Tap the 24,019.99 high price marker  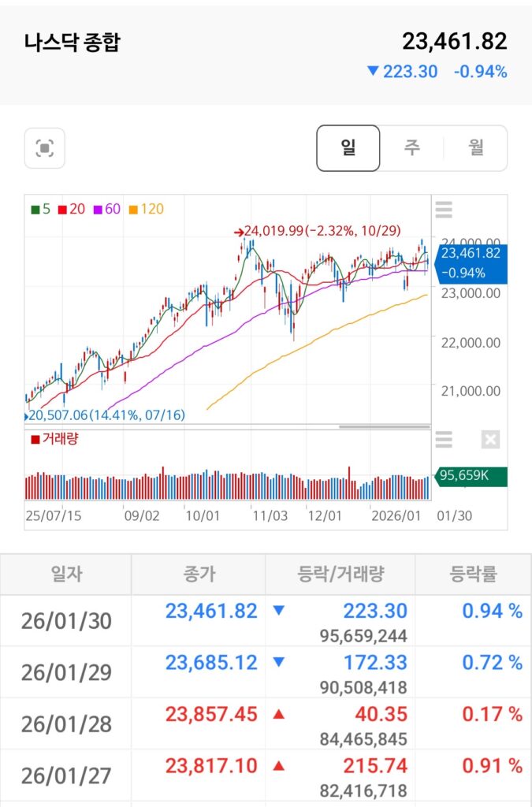[317, 231]
